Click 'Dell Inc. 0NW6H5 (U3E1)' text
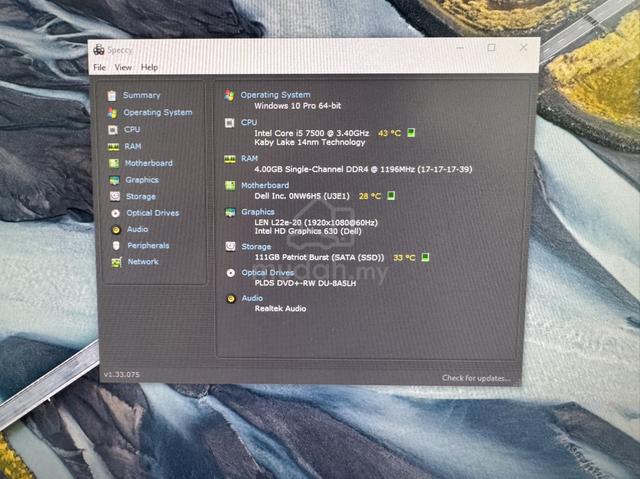 pos(302,196)
